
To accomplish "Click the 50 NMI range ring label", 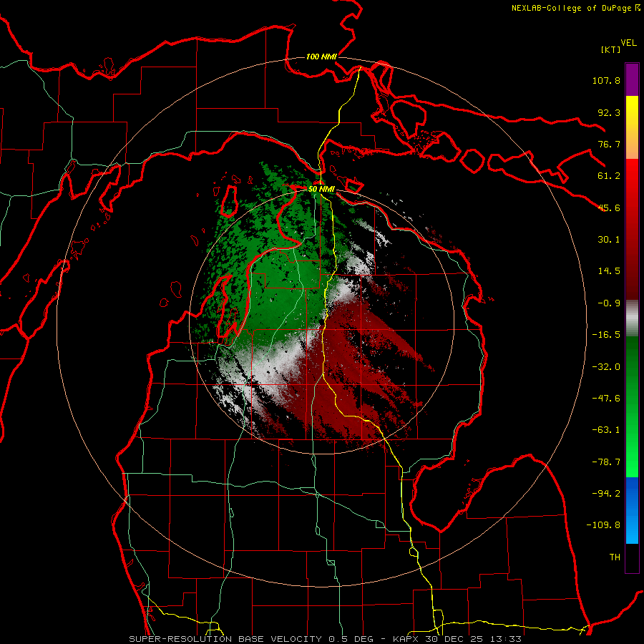I will 321,190.
